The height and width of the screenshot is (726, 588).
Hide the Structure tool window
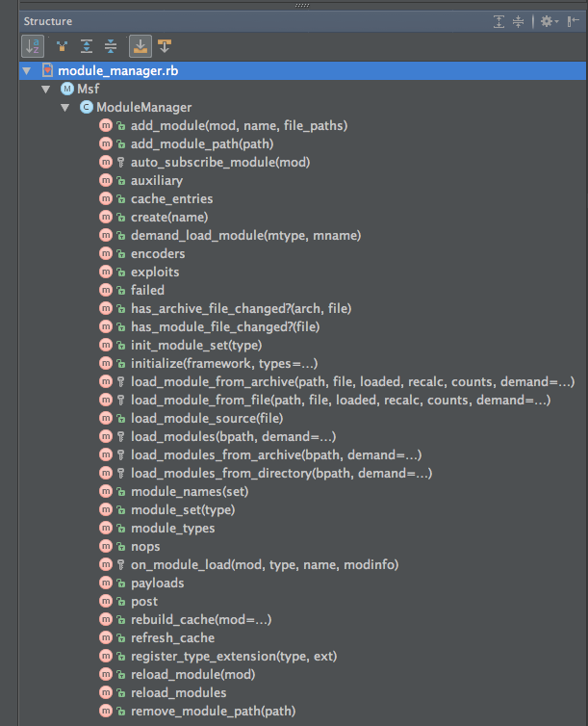574,21
